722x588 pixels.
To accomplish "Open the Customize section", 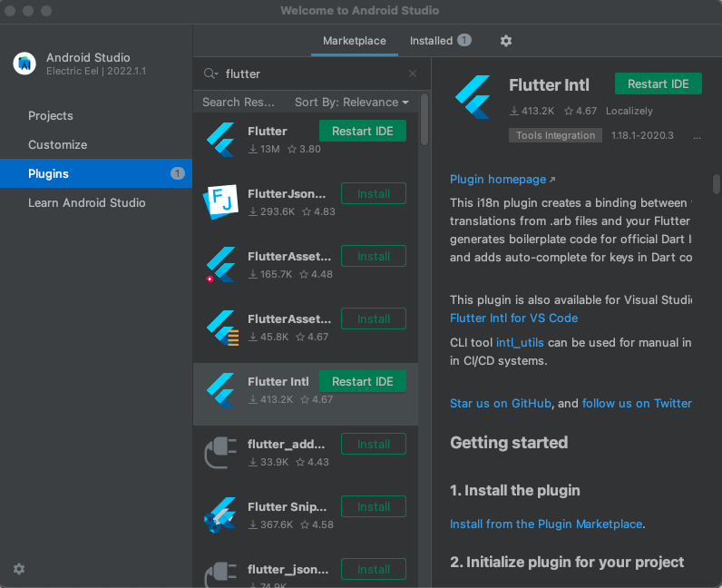I will 57,144.
